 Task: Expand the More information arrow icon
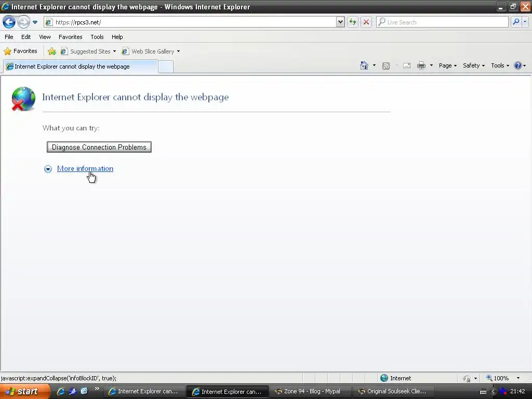tap(48, 169)
